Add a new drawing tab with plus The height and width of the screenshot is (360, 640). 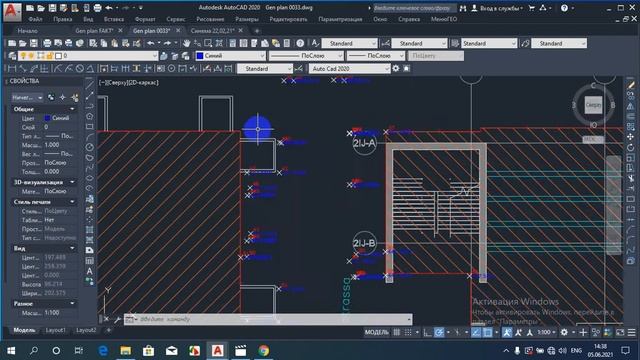pos(256,31)
